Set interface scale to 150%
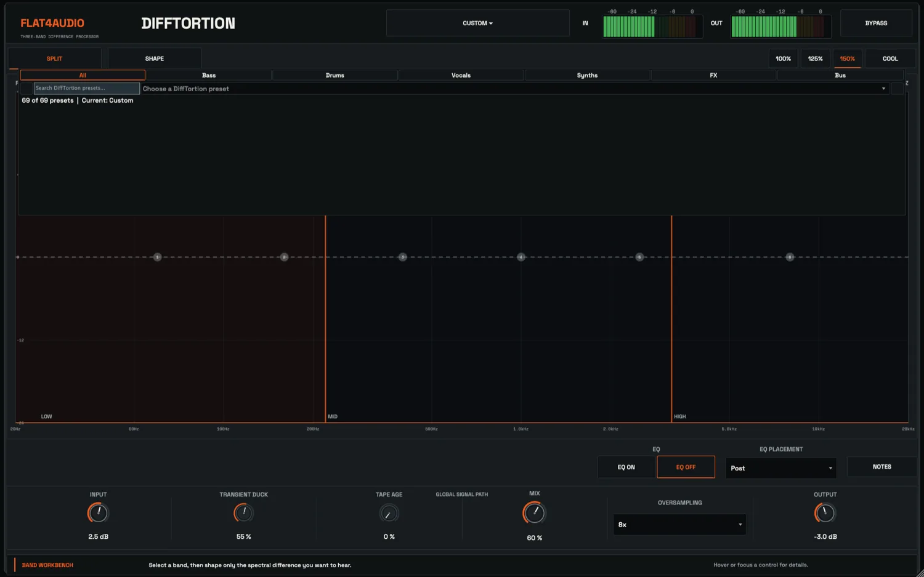Image resolution: width=924 pixels, height=577 pixels. [x=847, y=59]
